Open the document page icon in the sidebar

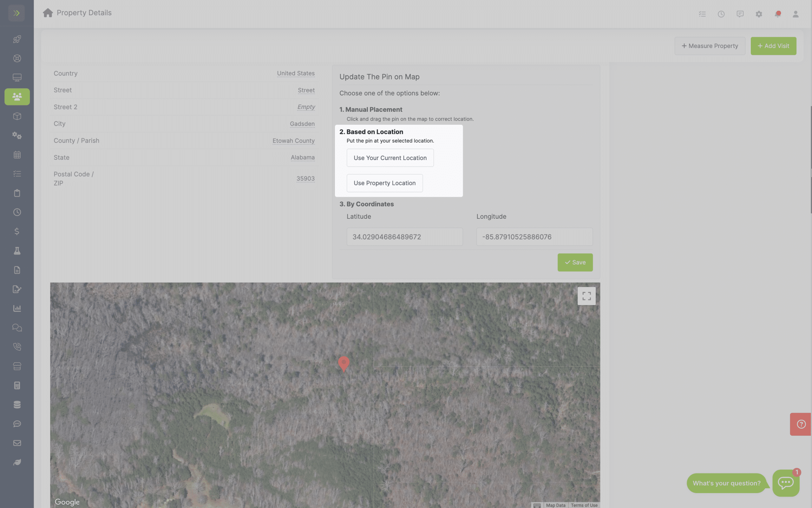(x=17, y=270)
